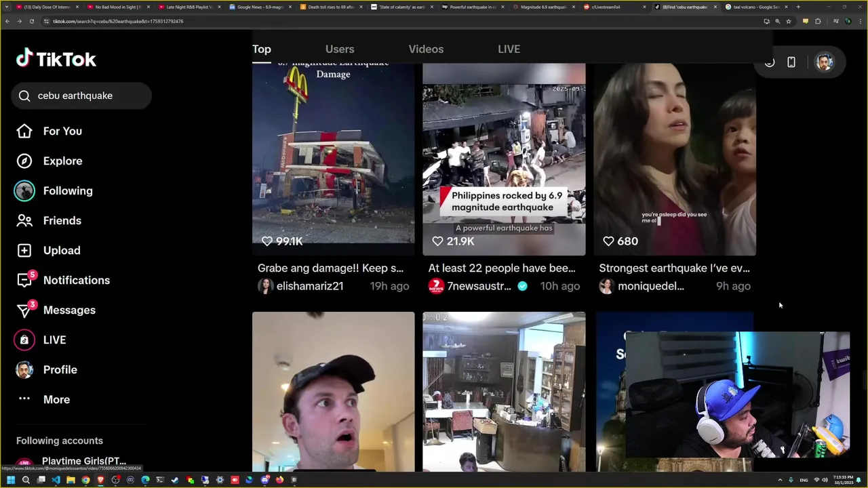This screenshot has width=868, height=488.
Task: Click the LIVE sidebar icon
Action: click(24, 340)
